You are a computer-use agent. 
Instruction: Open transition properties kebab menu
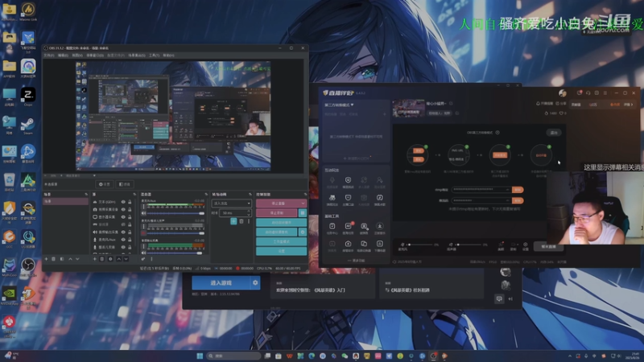coord(249,221)
